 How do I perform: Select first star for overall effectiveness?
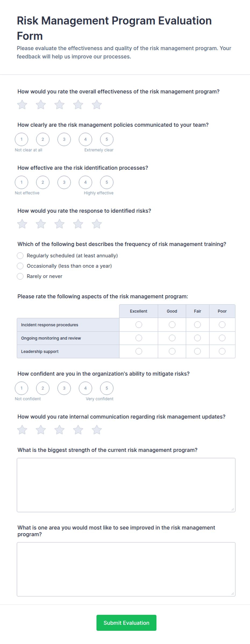[x=22, y=105]
